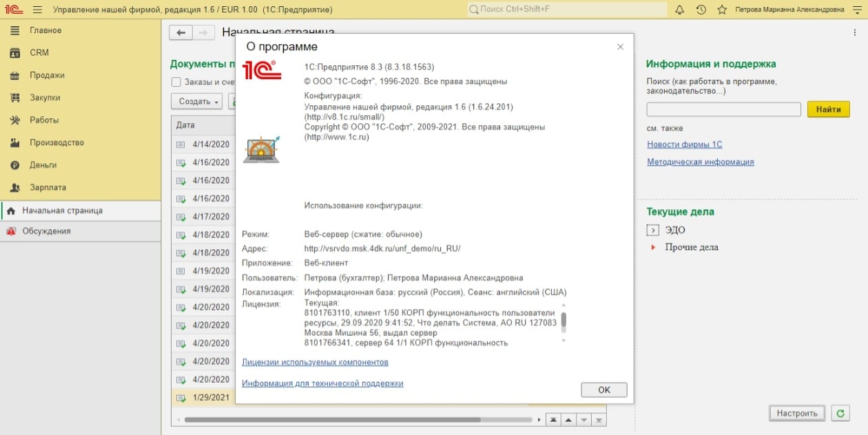Click the Дата column header
The width and height of the screenshot is (868, 435).
click(203, 125)
